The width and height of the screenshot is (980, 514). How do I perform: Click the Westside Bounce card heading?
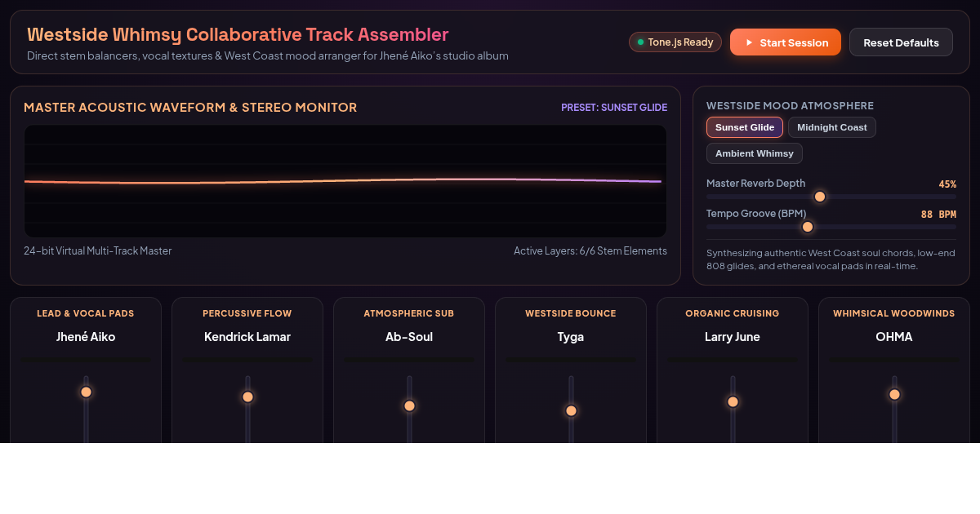pyautogui.click(x=571, y=313)
